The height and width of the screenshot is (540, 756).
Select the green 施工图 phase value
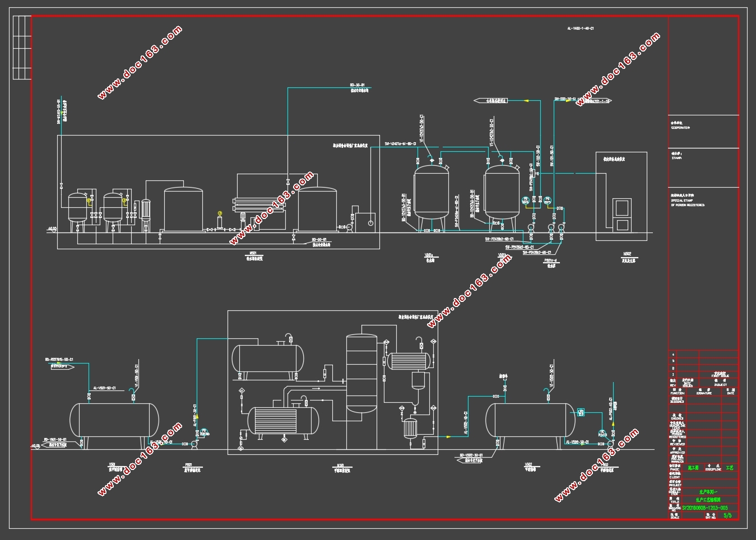click(693, 467)
